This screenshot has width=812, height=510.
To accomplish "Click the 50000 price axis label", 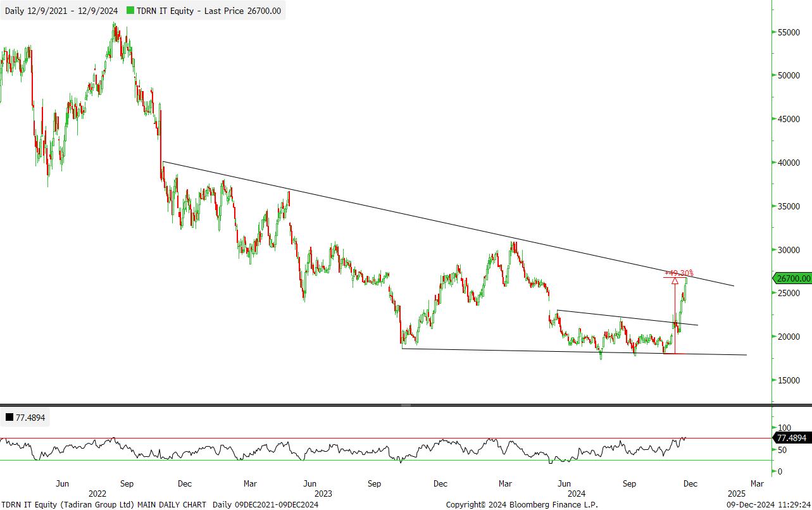I will [x=789, y=75].
